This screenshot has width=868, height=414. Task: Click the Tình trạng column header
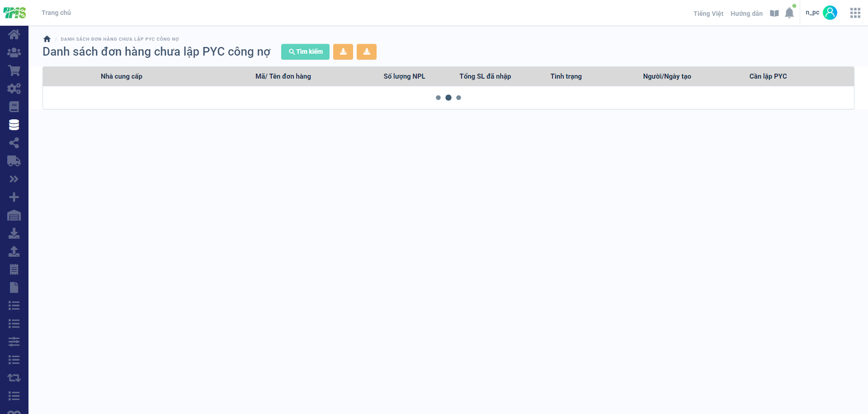tap(566, 76)
